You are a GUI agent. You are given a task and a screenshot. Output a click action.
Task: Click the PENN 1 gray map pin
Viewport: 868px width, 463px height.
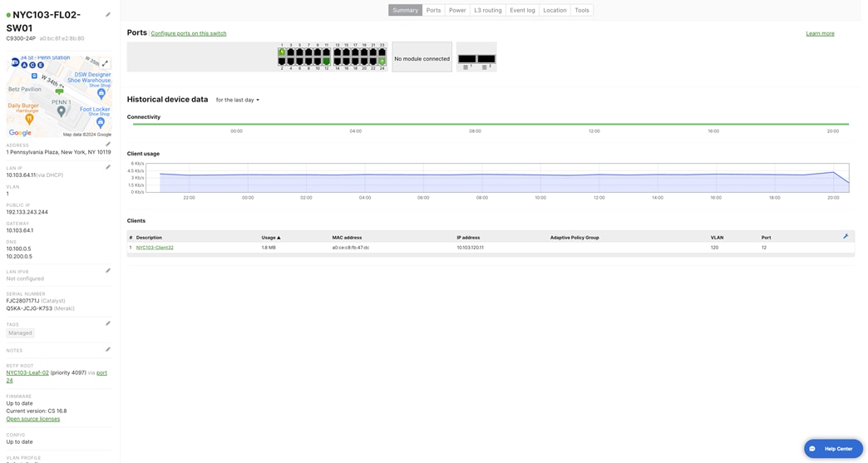point(61,111)
